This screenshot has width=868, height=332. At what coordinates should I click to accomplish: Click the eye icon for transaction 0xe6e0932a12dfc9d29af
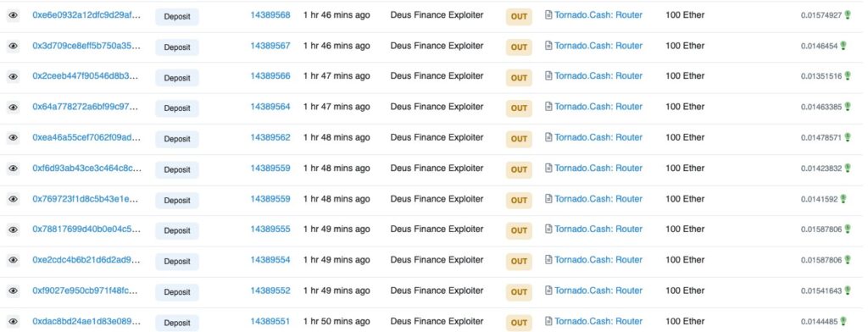tap(14, 15)
